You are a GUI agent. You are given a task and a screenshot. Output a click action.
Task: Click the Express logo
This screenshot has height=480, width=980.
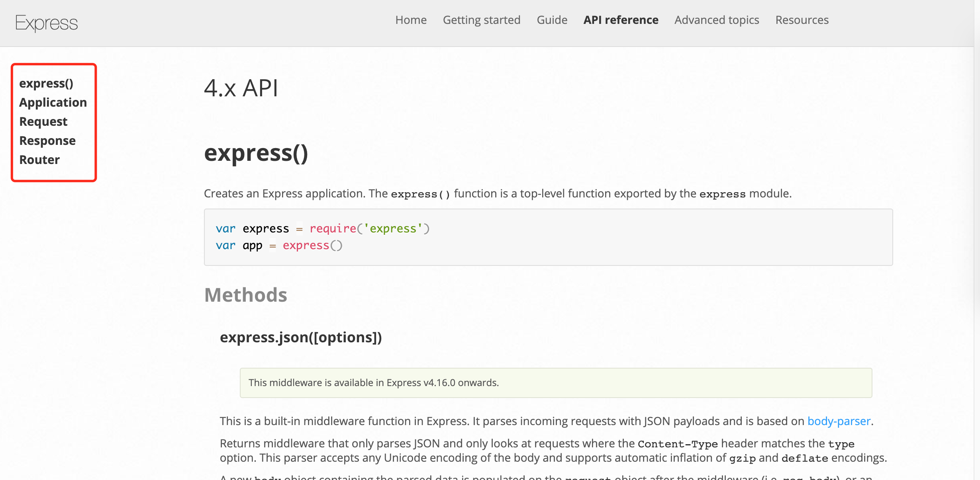pos(46,23)
